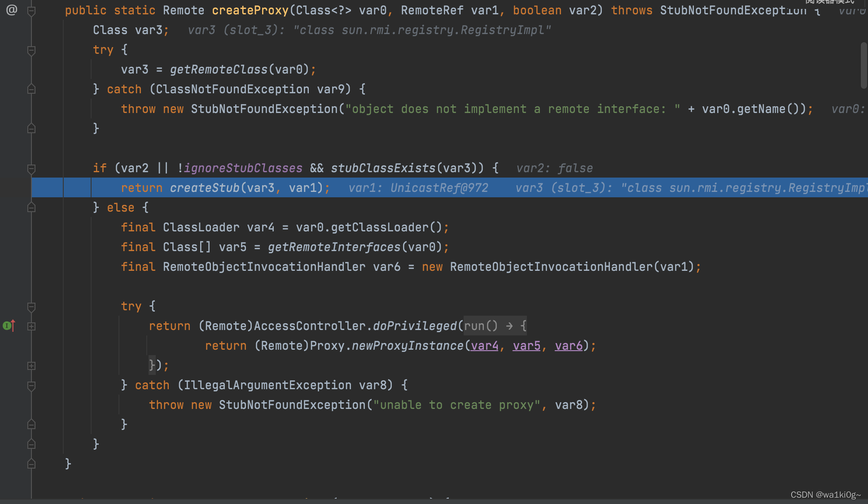The height and width of the screenshot is (504, 868).
Task: Collapse the ClassNotFoundException catch fold marker
Action: coord(31,89)
